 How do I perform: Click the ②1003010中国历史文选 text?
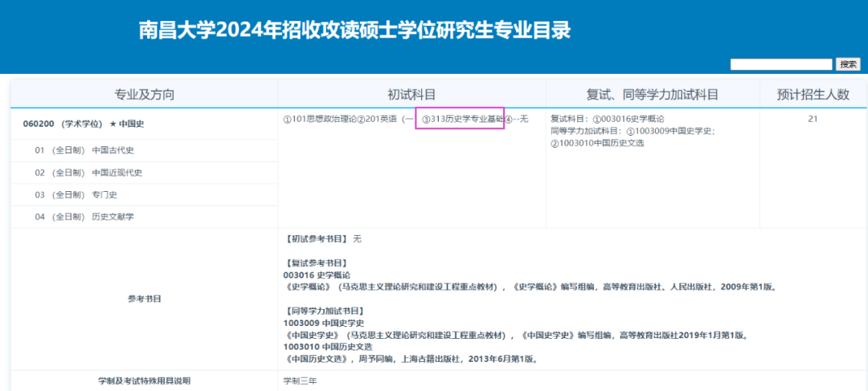[x=597, y=143]
